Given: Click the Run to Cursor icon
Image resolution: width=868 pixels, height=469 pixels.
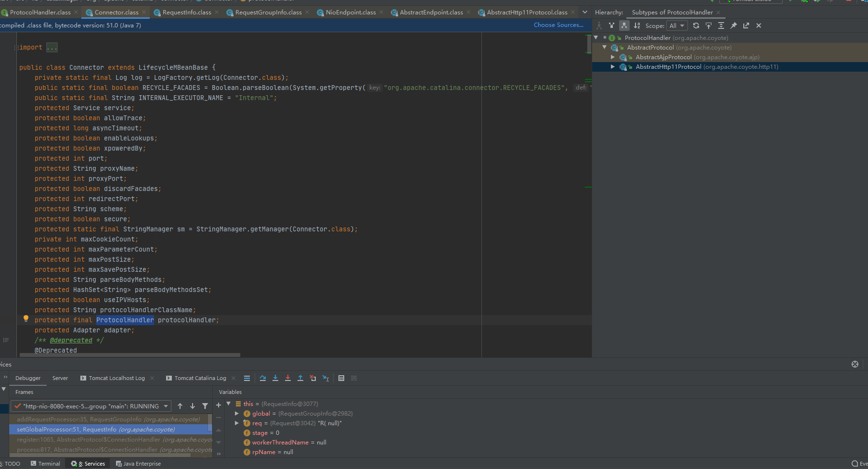Looking at the screenshot, I should click(x=326, y=378).
